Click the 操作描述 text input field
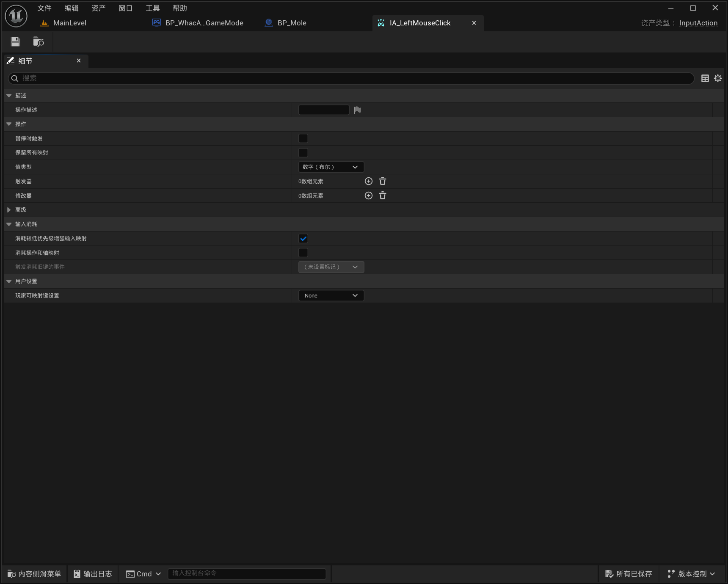Image resolution: width=728 pixels, height=584 pixels. pos(324,110)
